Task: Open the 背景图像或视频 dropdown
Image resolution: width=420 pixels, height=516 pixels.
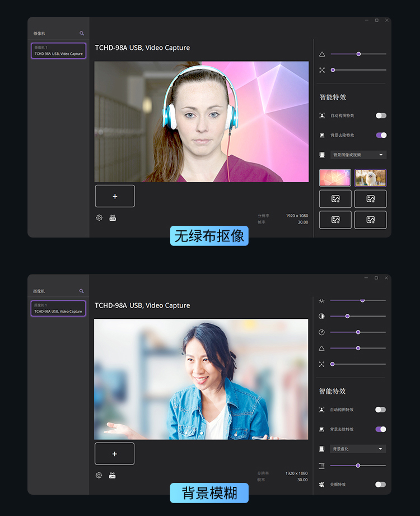Action: (358, 155)
